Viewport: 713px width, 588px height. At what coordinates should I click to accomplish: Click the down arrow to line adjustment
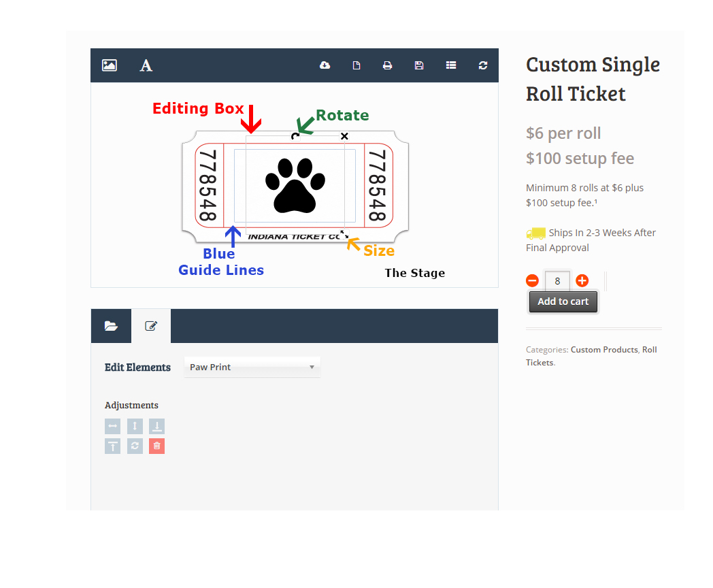pos(156,427)
